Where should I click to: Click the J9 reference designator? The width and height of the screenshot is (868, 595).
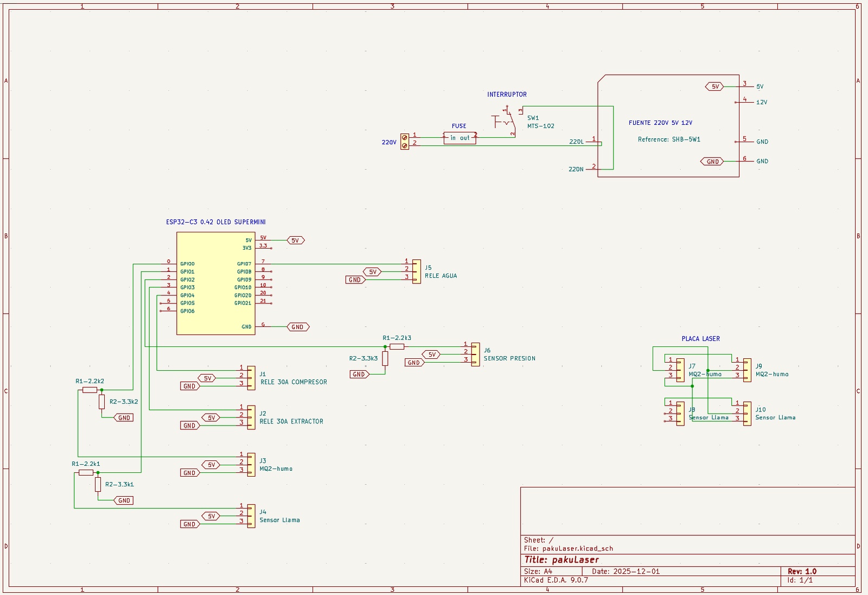(759, 366)
